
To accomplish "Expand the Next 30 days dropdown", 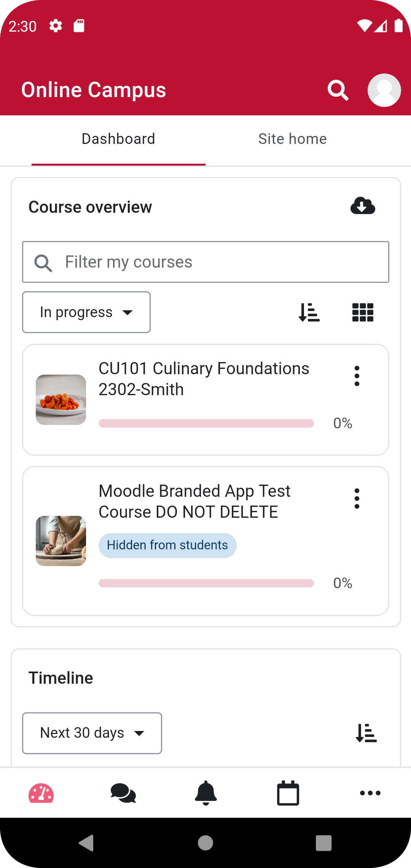I will (x=92, y=733).
